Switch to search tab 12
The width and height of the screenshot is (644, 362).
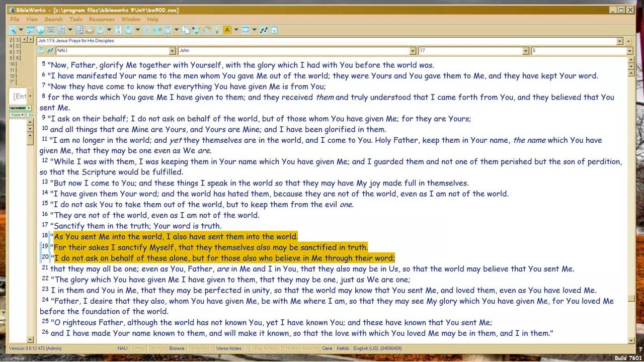coord(12,76)
